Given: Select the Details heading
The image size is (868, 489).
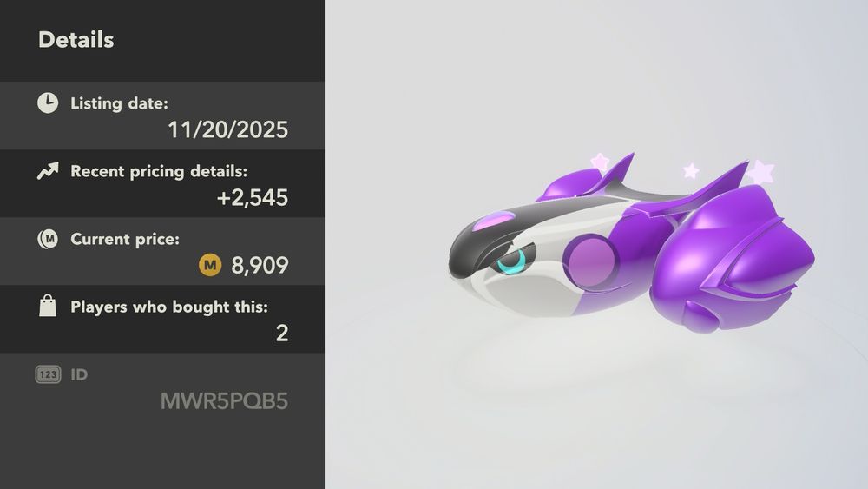Looking at the screenshot, I should 76,40.
